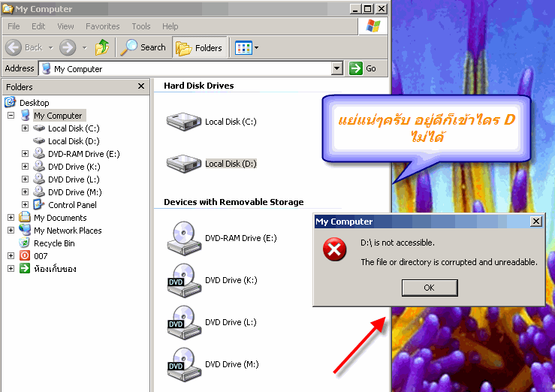Select My Documents folder icon

(x=25, y=217)
